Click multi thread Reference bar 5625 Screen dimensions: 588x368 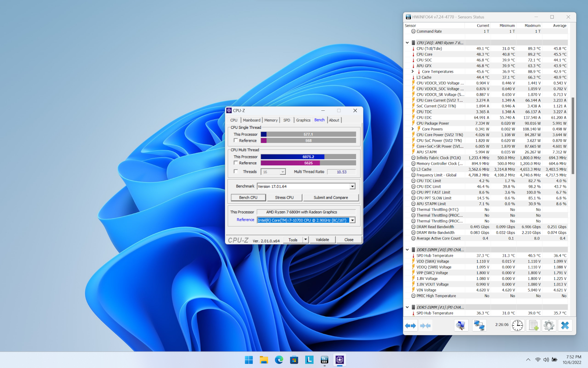pyautogui.click(x=308, y=163)
